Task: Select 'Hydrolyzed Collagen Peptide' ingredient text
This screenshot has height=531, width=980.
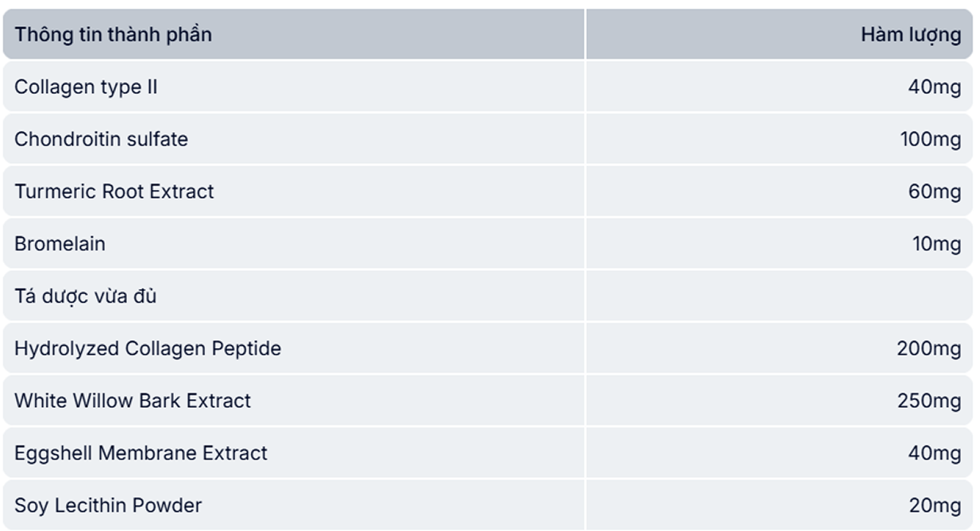Action: pos(147,349)
